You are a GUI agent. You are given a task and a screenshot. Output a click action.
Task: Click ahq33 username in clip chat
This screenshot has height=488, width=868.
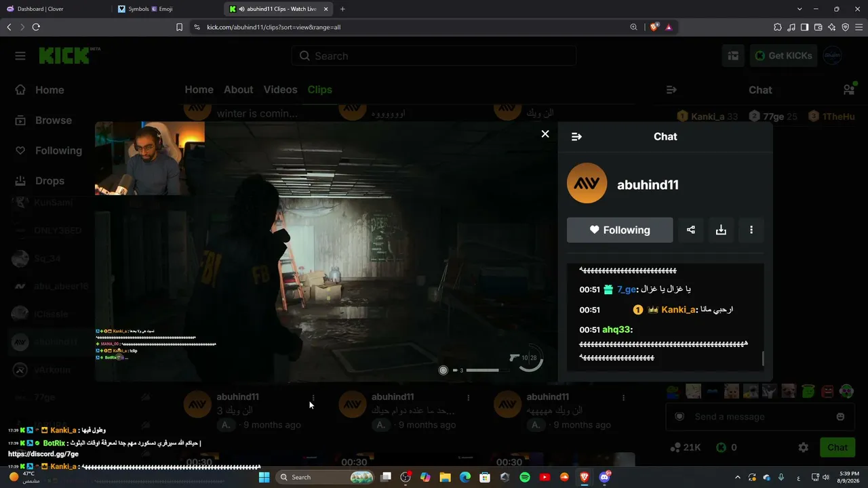tap(616, 329)
